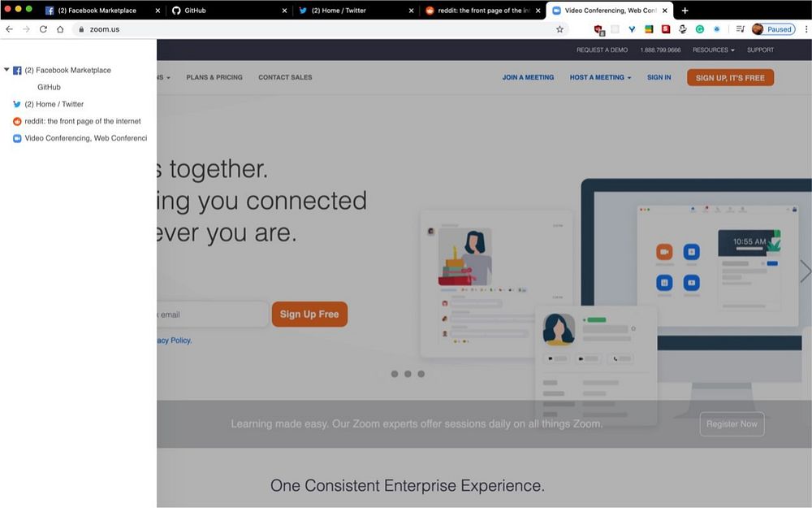The width and height of the screenshot is (812, 508).
Task: Select reddit front page entry in sidebar
Action: point(83,121)
